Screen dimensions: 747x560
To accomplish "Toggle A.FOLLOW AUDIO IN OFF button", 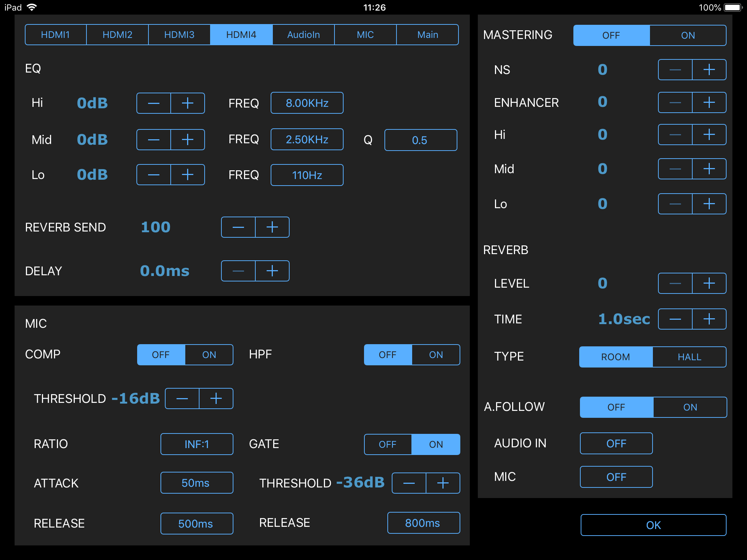I will 616,443.
